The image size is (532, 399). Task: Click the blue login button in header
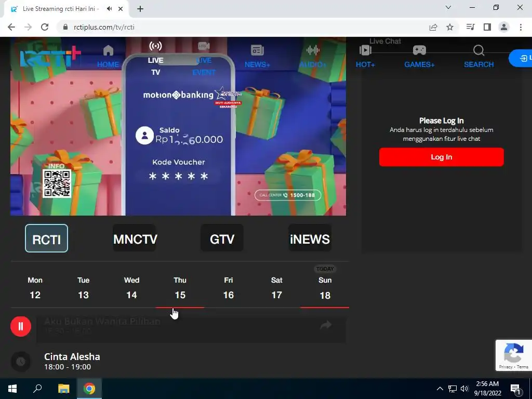click(x=521, y=58)
